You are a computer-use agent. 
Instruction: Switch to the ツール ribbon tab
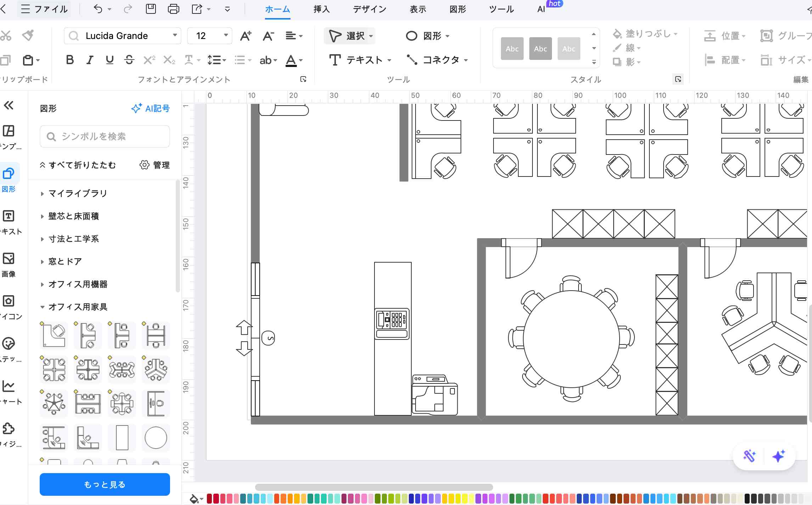click(501, 9)
